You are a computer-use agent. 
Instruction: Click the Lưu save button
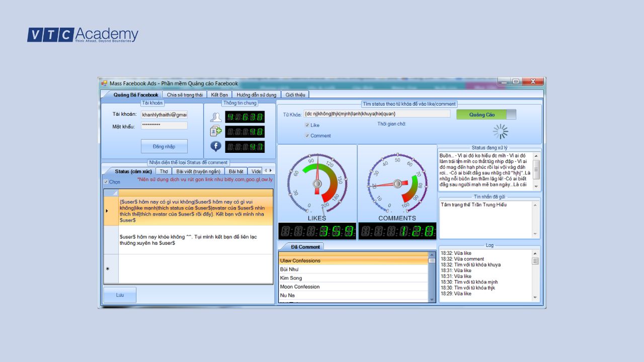(120, 295)
